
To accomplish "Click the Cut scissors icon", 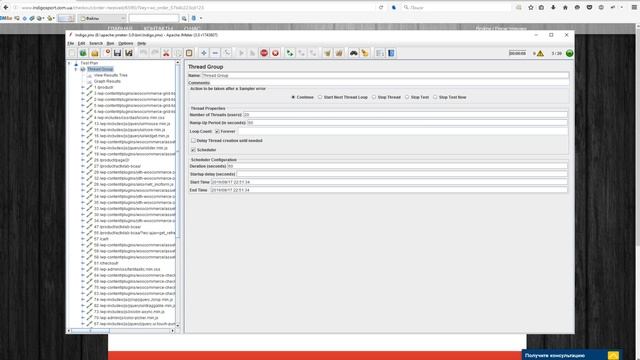I will [x=166, y=53].
